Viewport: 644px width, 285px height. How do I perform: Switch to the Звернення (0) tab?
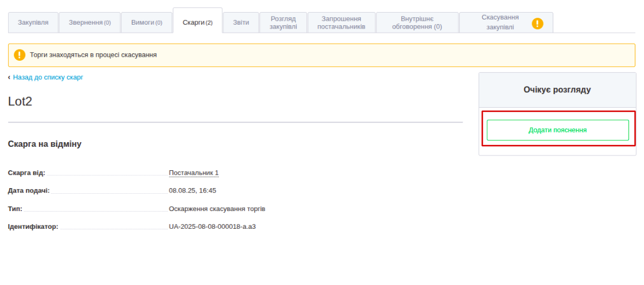click(x=90, y=22)
